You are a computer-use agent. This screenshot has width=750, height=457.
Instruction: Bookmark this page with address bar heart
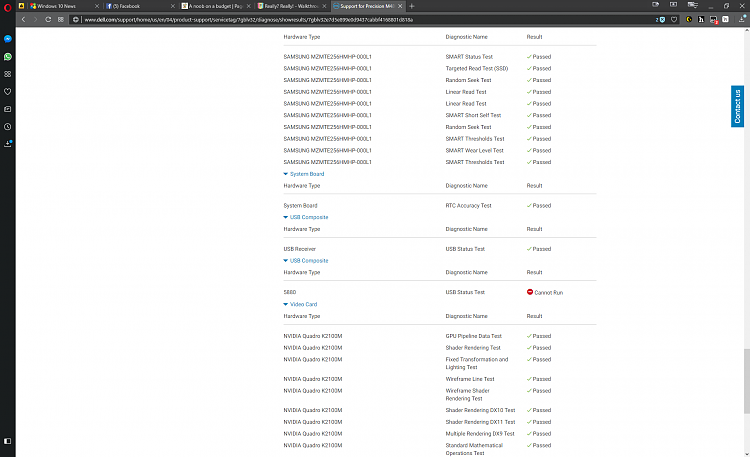pyautogui.click(x=674, y=20)
